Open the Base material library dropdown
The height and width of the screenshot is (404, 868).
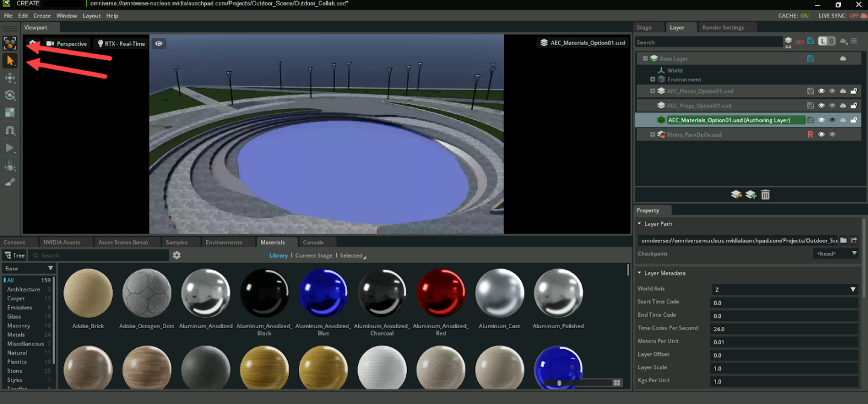click(29, 269)
